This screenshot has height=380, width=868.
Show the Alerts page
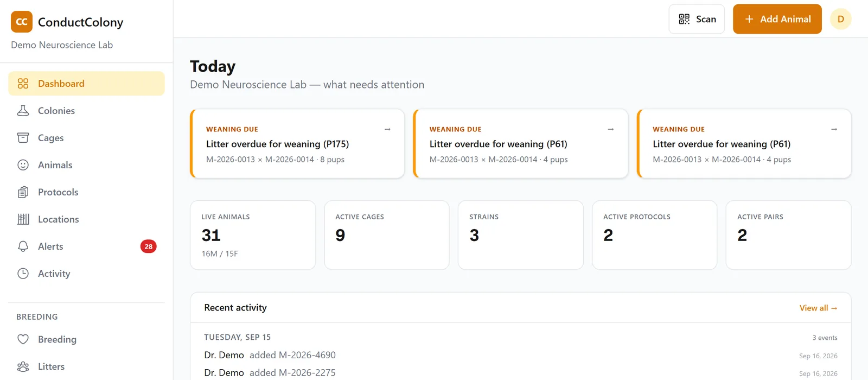[x=86, y=246]
